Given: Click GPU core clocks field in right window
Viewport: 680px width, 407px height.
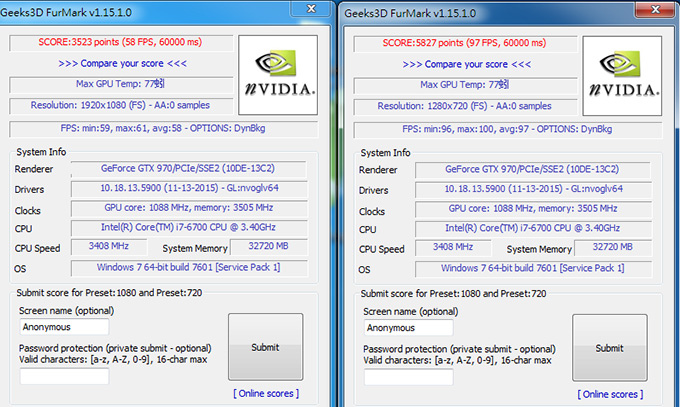Looking at the screenshot, I should tap(533, 209).
